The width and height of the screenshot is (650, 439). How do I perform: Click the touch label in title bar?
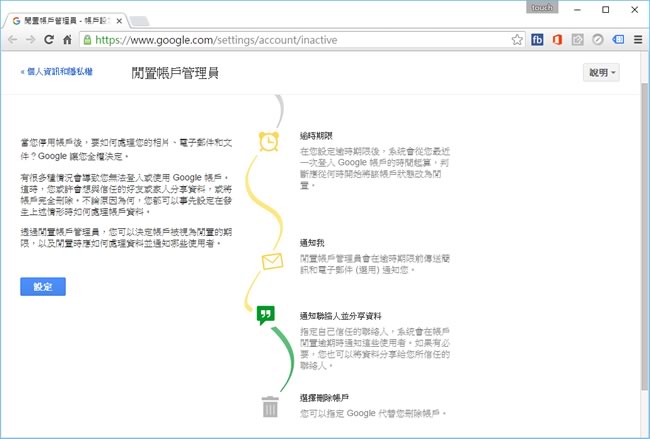coord(542,7)
